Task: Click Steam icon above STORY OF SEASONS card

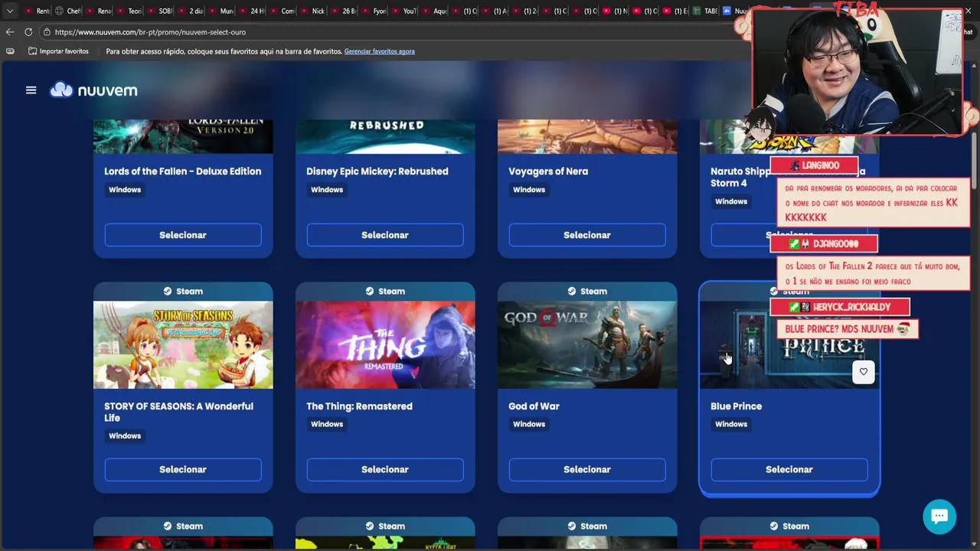Action: (x=168, y=291)
